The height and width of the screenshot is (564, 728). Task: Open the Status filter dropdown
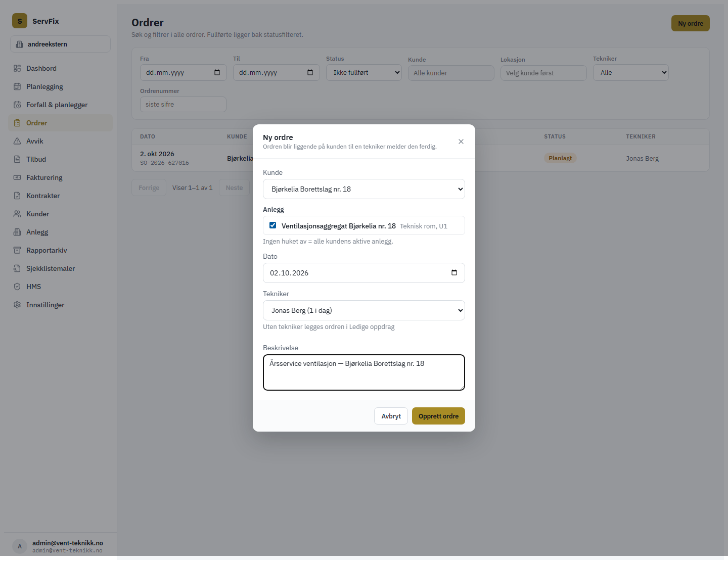[x=364, y=72]
